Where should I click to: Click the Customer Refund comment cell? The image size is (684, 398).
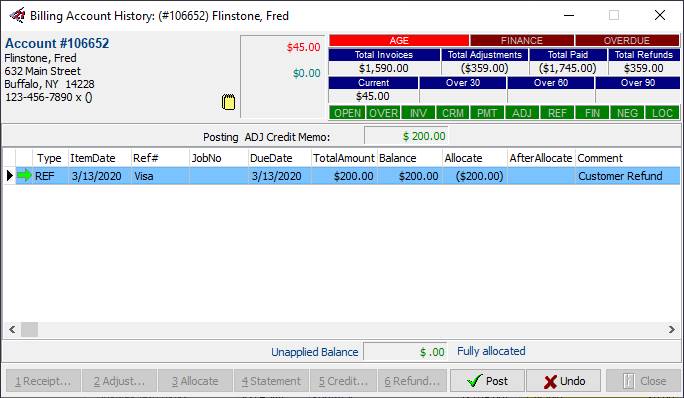[x=627, y=176]
